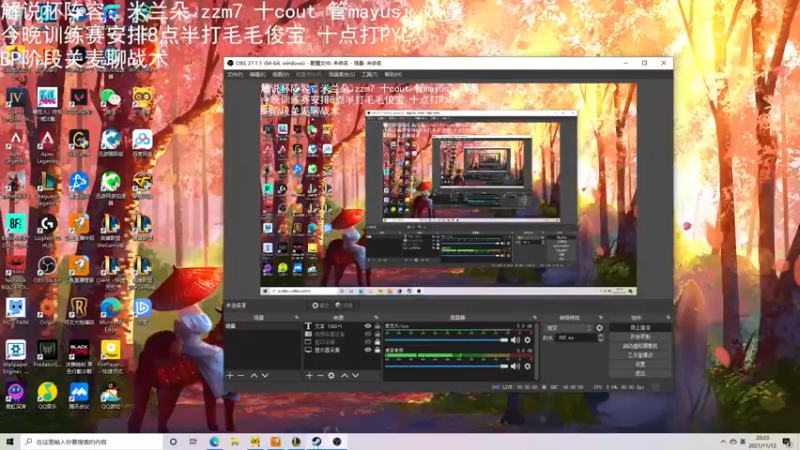Screen dimensions: 800x450
Task: Open the Logitech G HUB desktop icon
Action: click(47, 230)
